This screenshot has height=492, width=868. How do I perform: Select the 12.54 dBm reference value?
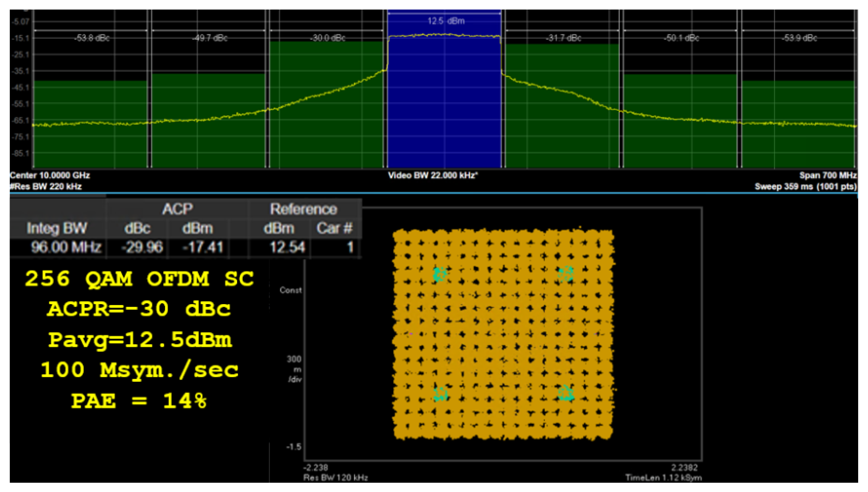tap(288, 247)
